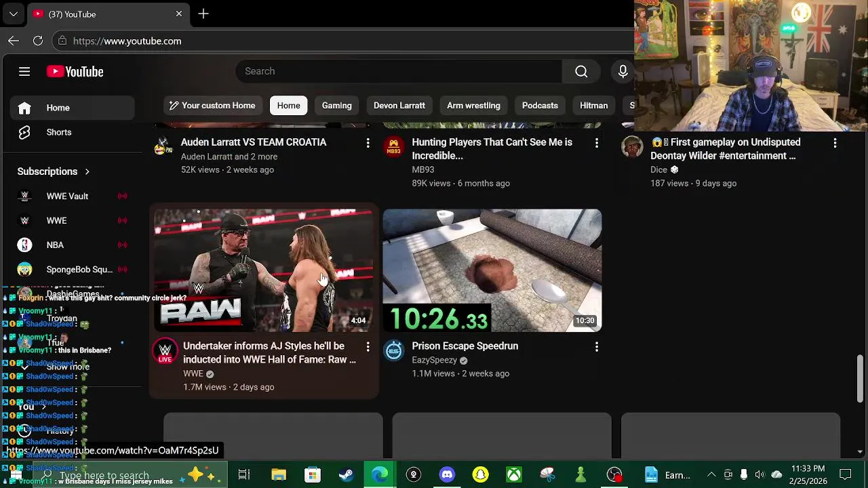Open the YouTube hamburger guide menu
The width and height of the screenshot is (868, 488).
[24, 71]
